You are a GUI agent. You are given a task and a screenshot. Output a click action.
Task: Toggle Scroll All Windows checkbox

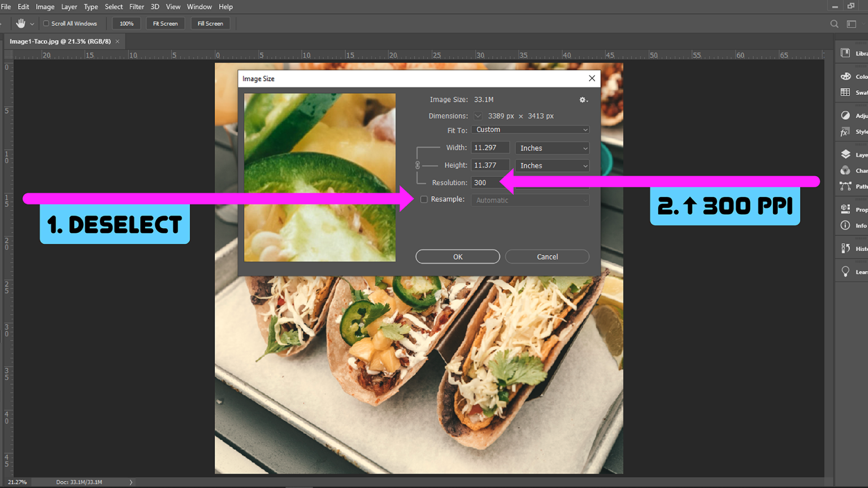(x=46, y=24)
